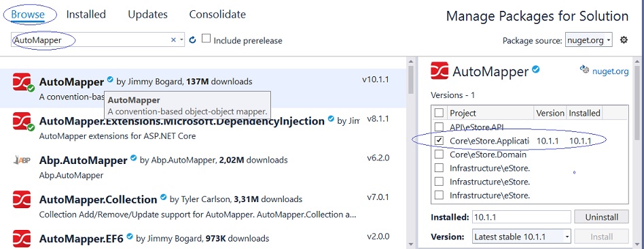This screenshot has height=249, width=644.
Task: Open NuGet settings gear icon
Action: (624, 40)
